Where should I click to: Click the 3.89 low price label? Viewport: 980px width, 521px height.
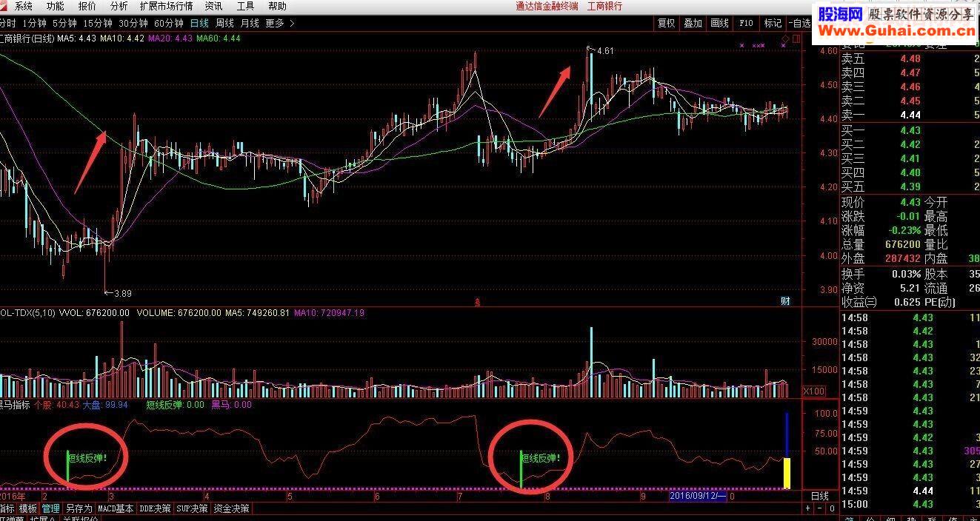[122, 293]
